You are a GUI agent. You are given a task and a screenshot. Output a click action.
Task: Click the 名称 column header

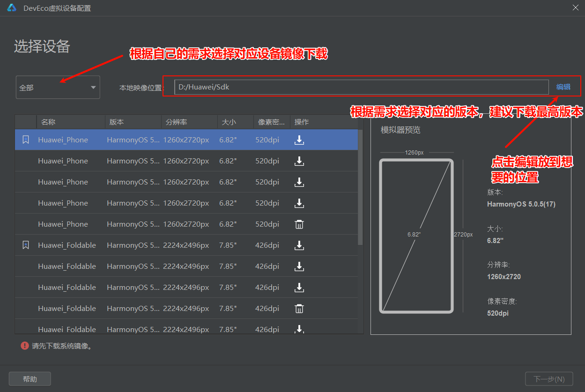coord(47,122)
